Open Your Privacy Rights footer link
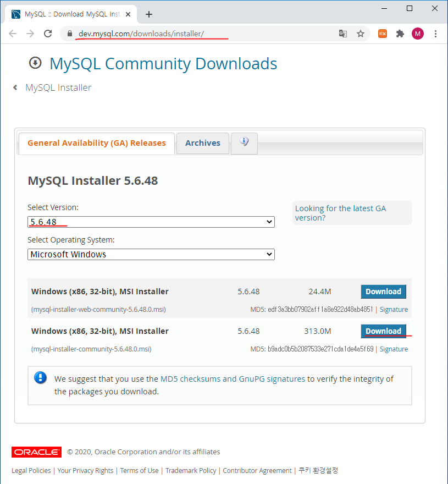Screen dimensions: 448x484 click(85, 470)
